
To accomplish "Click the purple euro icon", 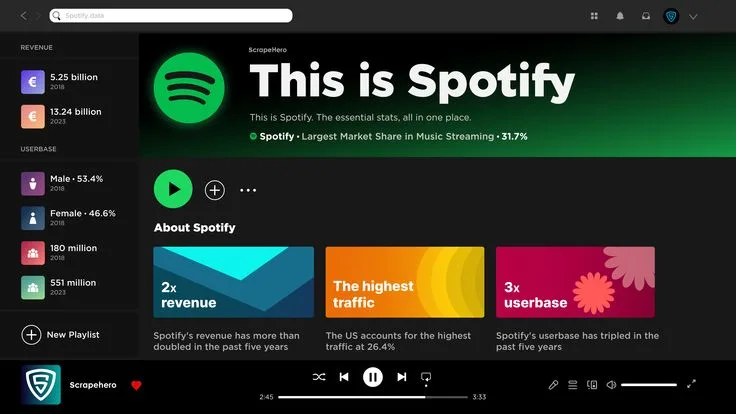I will (33, 82).
